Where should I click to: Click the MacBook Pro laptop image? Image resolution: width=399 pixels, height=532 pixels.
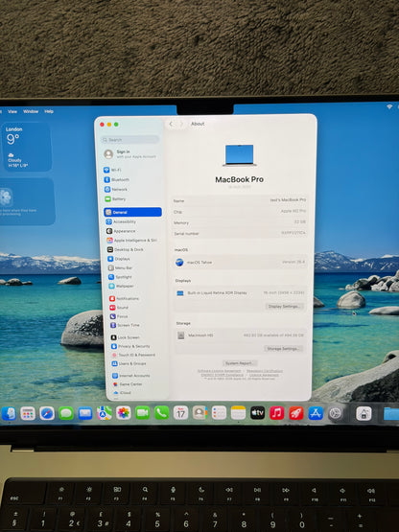click(x=240, y=155)
